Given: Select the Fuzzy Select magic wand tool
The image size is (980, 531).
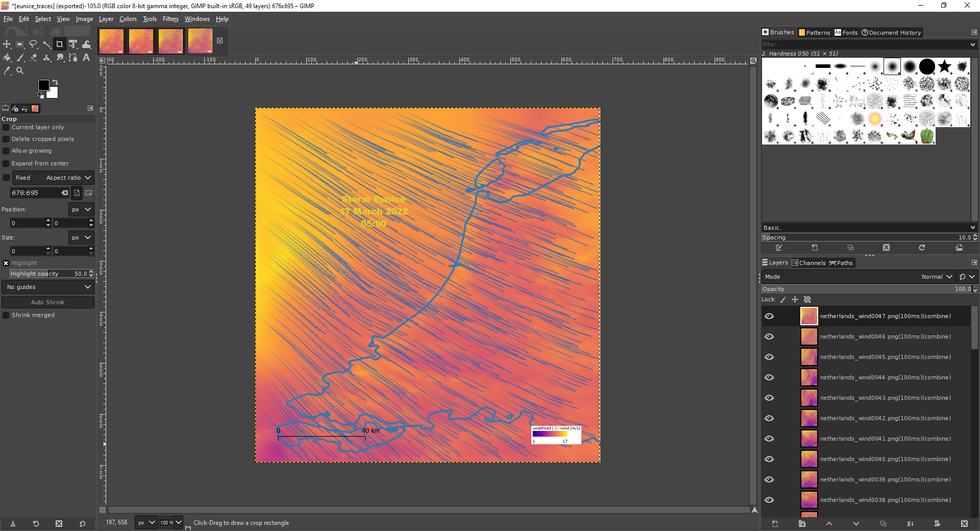Looking at the screenshot, I should [x=46, y=44].
